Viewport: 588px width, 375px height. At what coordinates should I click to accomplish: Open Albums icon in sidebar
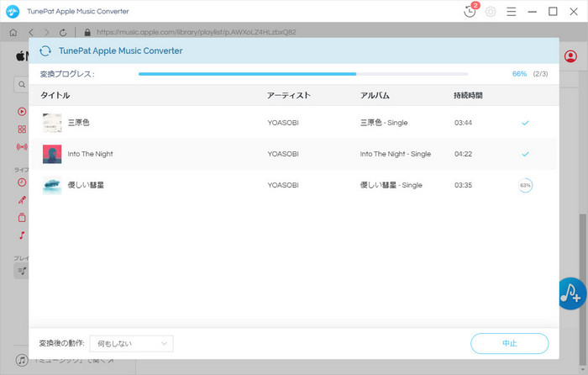point(22,217)
